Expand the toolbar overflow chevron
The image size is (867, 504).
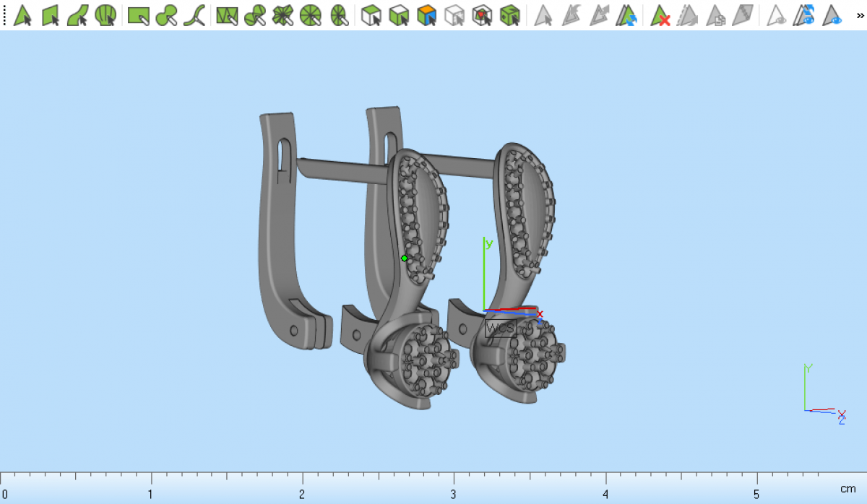(859, 14)
